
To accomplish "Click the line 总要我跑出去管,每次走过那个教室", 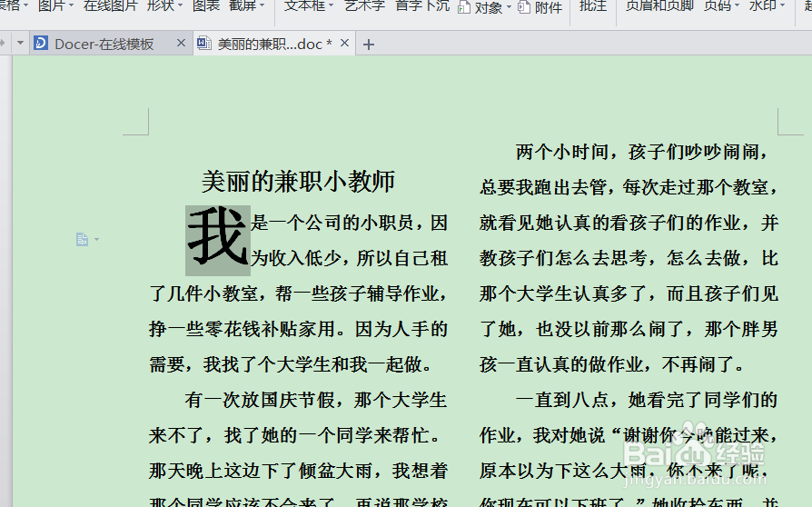I will point(629,187).
